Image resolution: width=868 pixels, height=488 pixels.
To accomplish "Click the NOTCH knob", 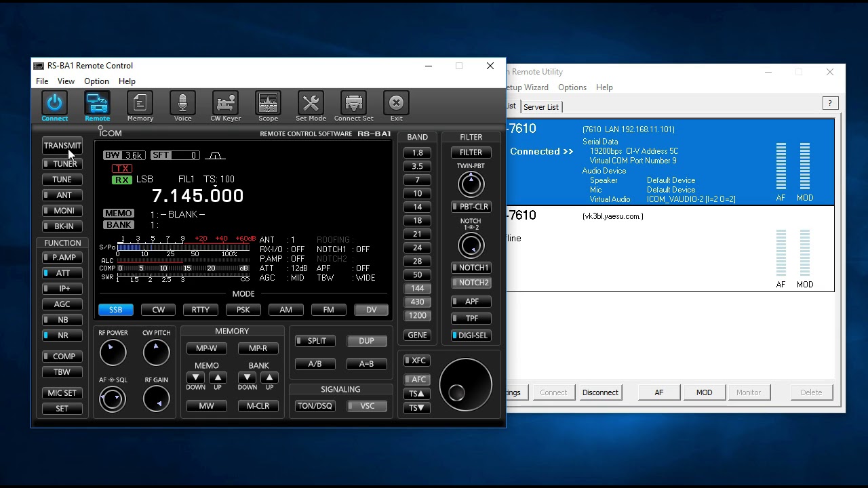I will 471,245.
